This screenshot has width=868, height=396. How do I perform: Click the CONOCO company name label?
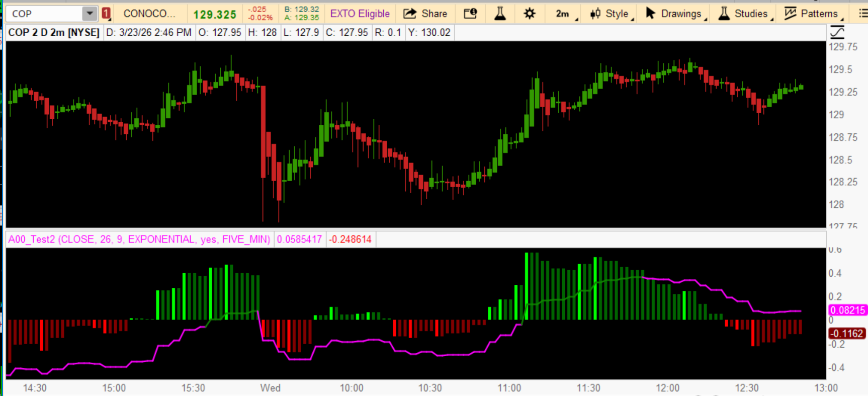[x=149, y=14]
